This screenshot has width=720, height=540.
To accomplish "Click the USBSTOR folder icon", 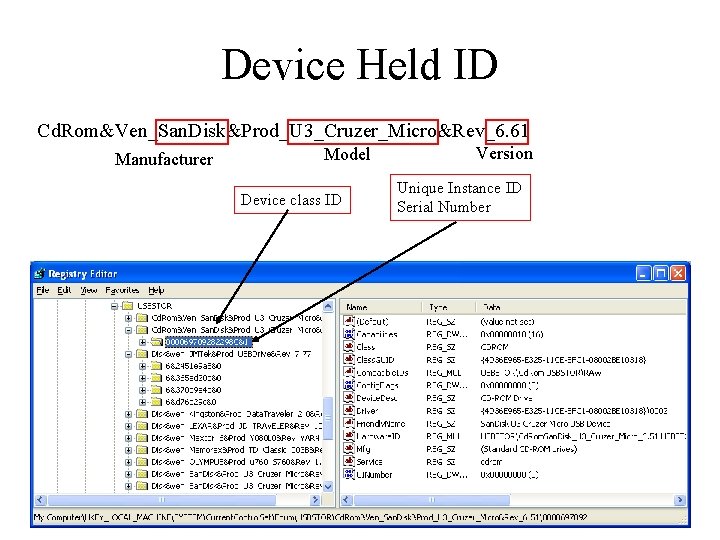I will click(x=127, y=305).
